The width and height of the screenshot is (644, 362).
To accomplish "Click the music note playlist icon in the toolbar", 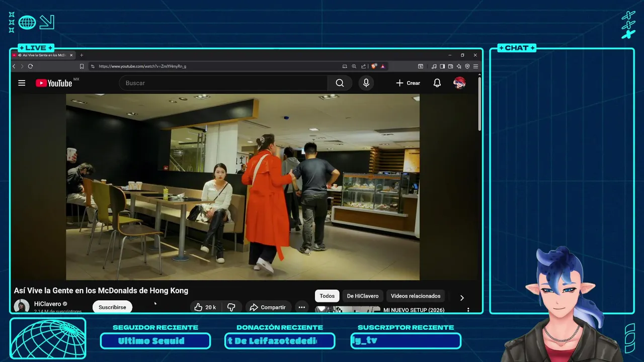I will 434,66.
